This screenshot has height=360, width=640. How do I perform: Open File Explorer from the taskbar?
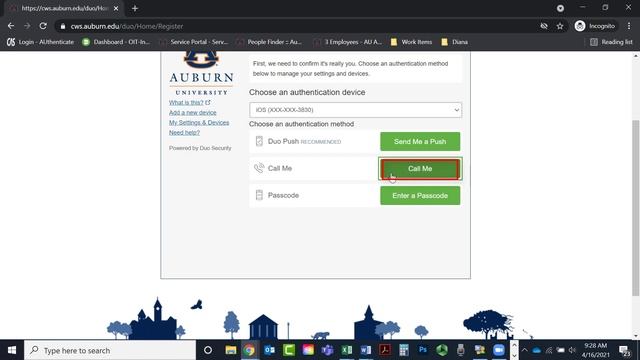[231, 350]
